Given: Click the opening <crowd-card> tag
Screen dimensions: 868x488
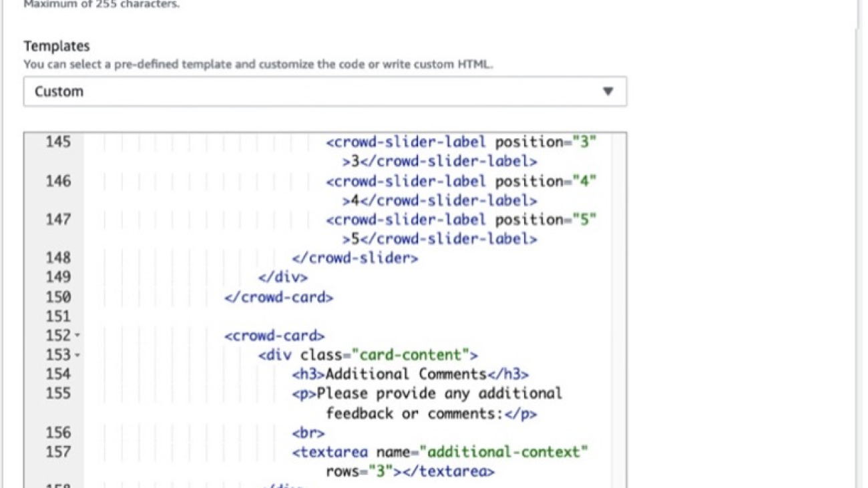Looking at the screenshot, I should 274,336.
